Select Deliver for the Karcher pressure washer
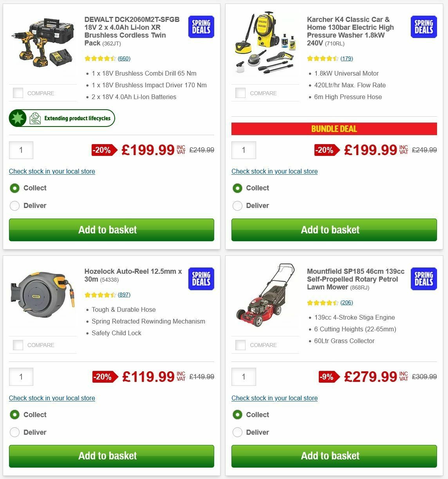The height and width of the screenshot is (479, 448). pyautogui.click(x=237, y=206)
